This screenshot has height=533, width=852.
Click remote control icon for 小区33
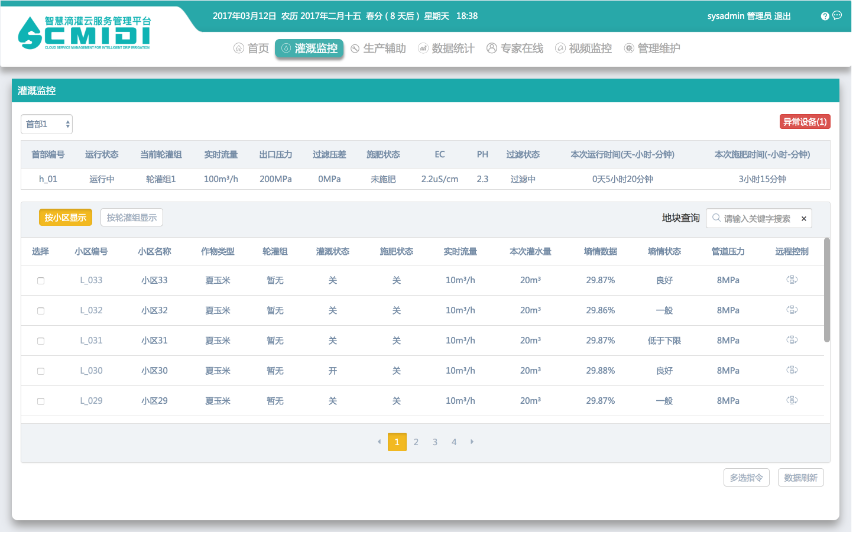[791, 280]
